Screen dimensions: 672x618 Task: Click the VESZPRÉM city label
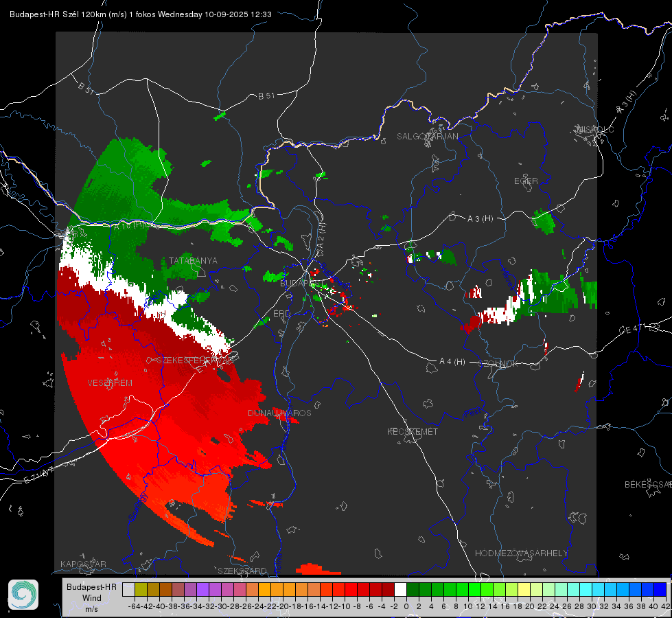point(110,383)
